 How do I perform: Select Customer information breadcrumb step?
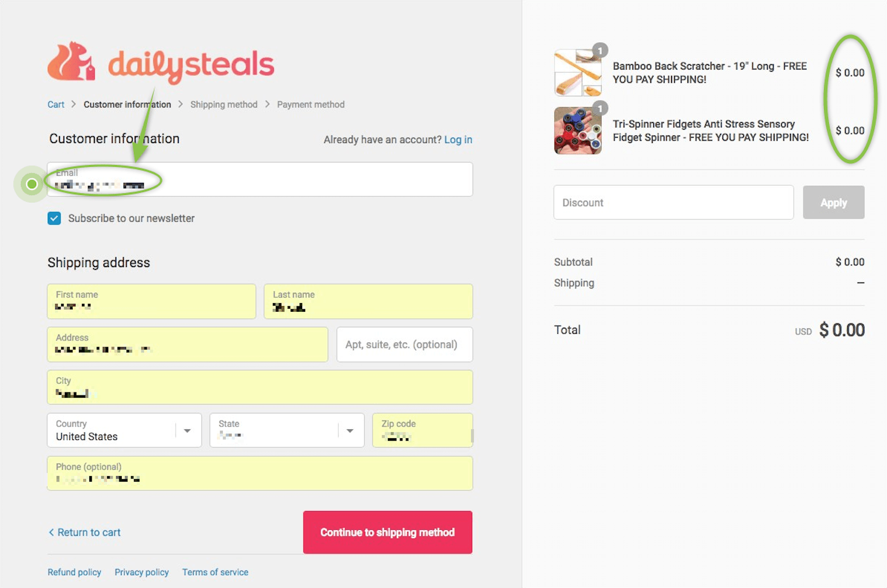tap(127, 105)
